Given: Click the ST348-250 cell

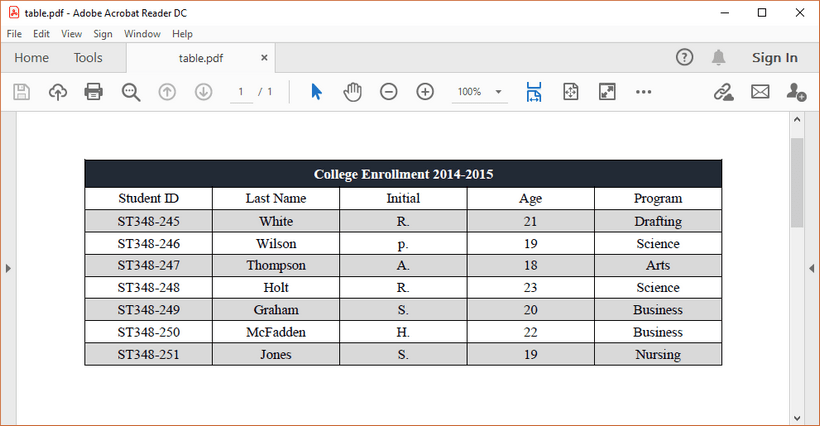Looking at the screenshot, I should pyautogui.click(x=149, y=332).
